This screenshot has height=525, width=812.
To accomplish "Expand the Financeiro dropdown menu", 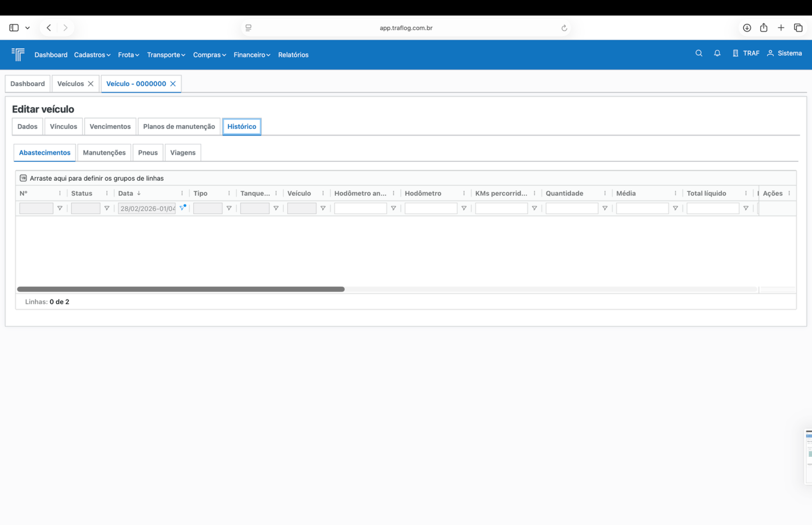I will 252,55.
